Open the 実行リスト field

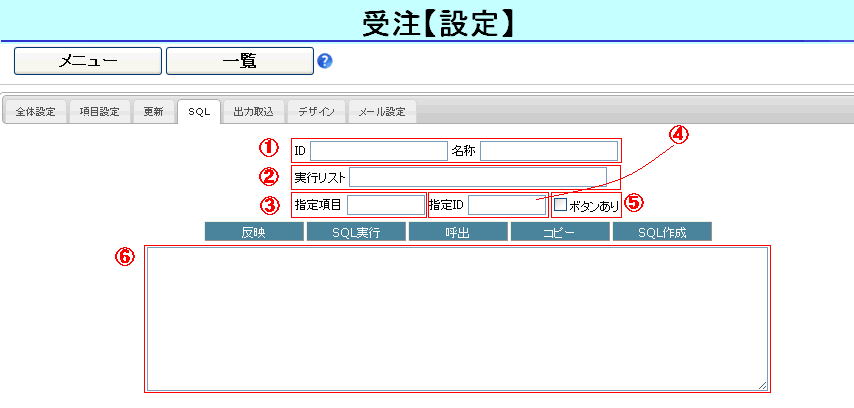[x=477, y=178]
